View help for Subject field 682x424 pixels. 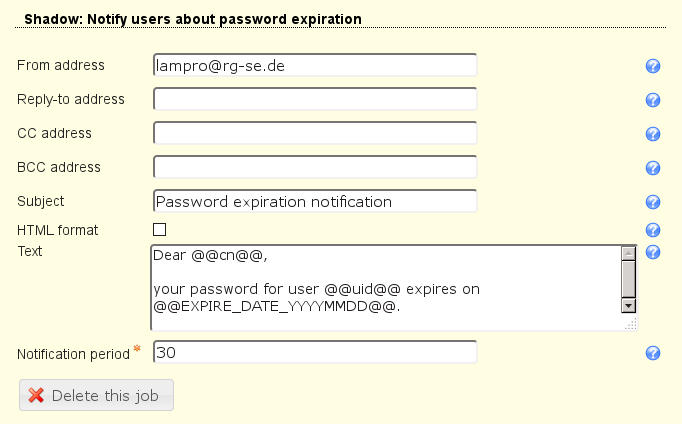coord(653,202)
